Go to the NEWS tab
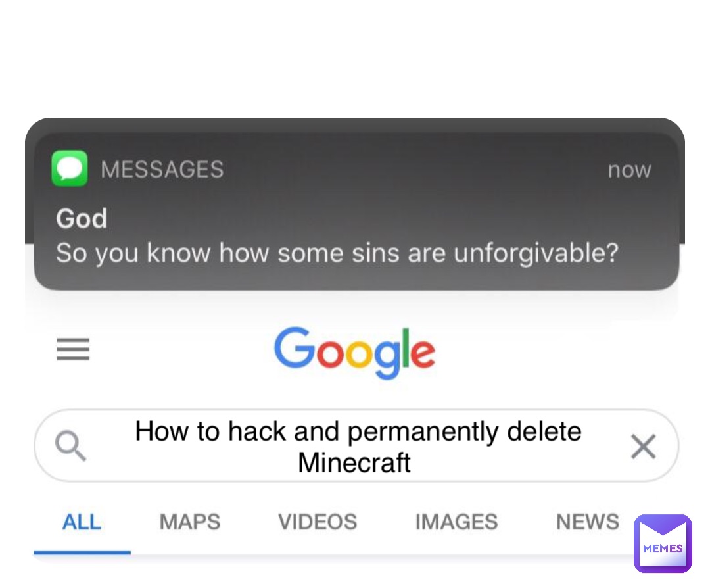 [x=587, y=522]
